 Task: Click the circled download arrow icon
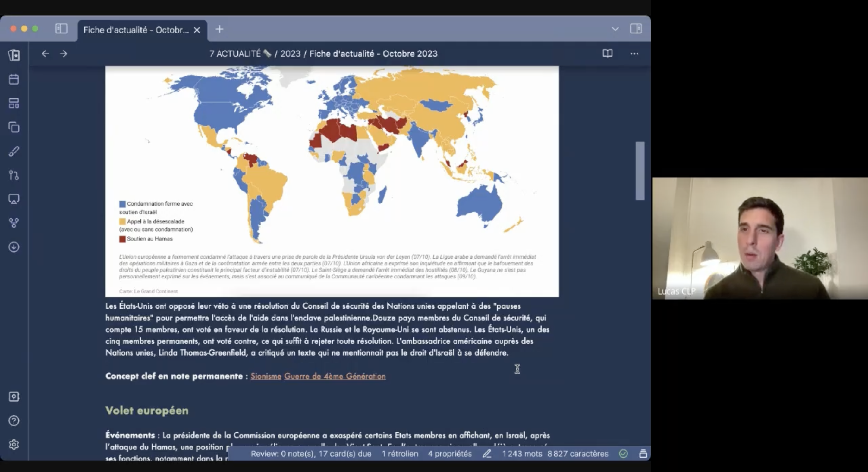coord(14,247)
